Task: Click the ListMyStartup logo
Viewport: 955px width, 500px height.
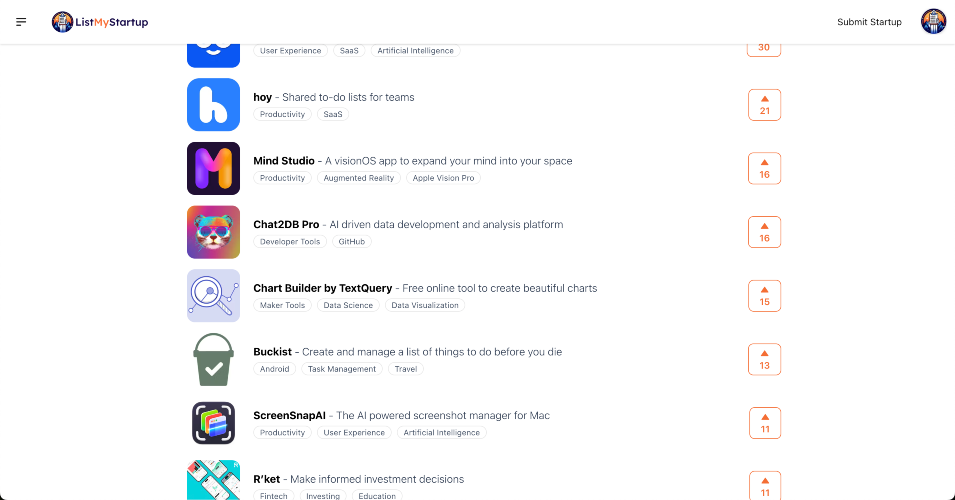Action: coord(100,22)
